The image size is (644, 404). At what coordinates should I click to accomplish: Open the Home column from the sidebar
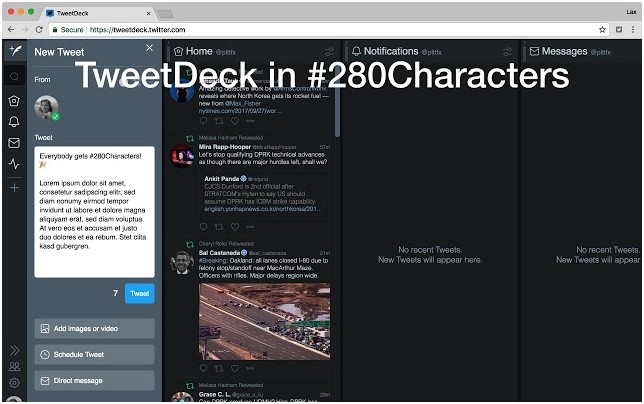pyautogui.click(x=14, y=100)
